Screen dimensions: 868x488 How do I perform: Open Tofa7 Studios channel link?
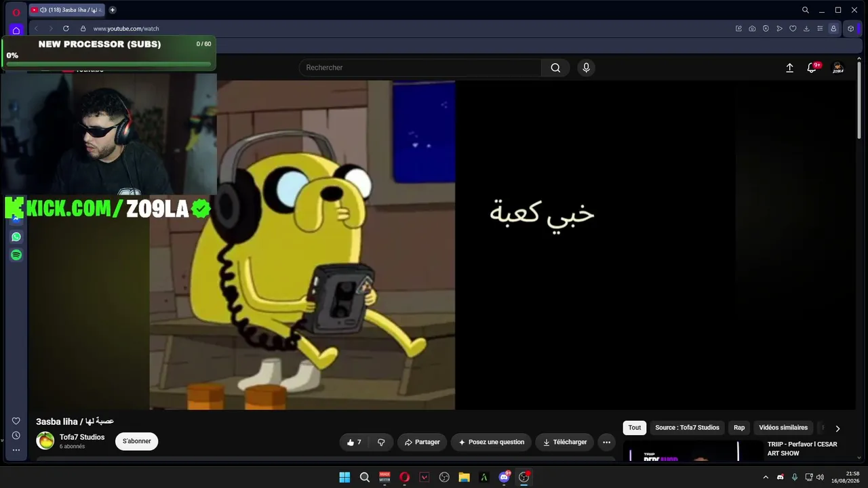click(82, 437)
